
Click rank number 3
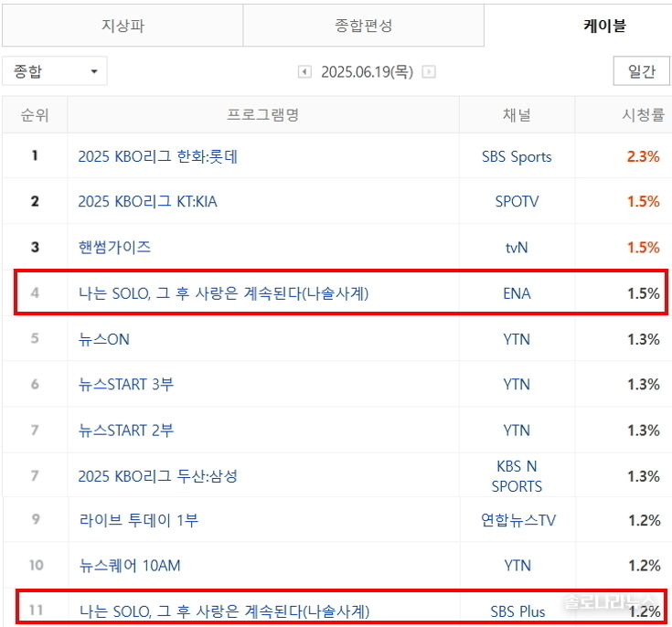(35, 248)
